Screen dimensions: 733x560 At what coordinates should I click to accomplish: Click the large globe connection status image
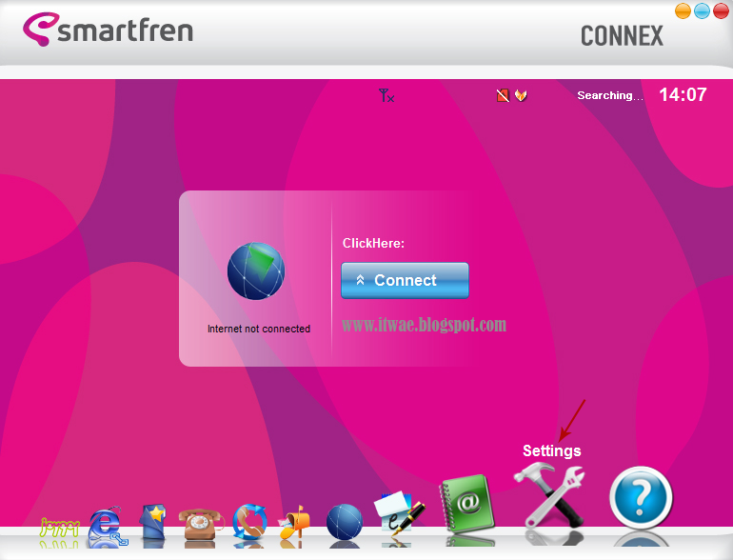pyautogui.click(x=256, y=270)
